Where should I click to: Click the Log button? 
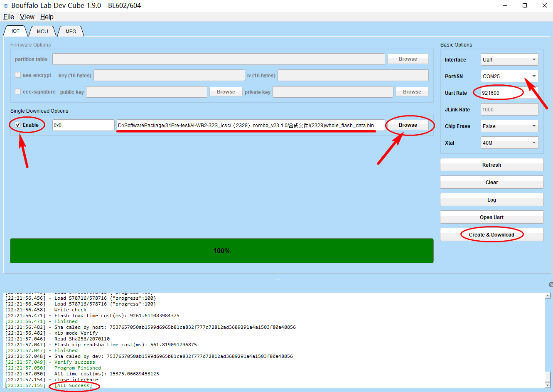492,200
